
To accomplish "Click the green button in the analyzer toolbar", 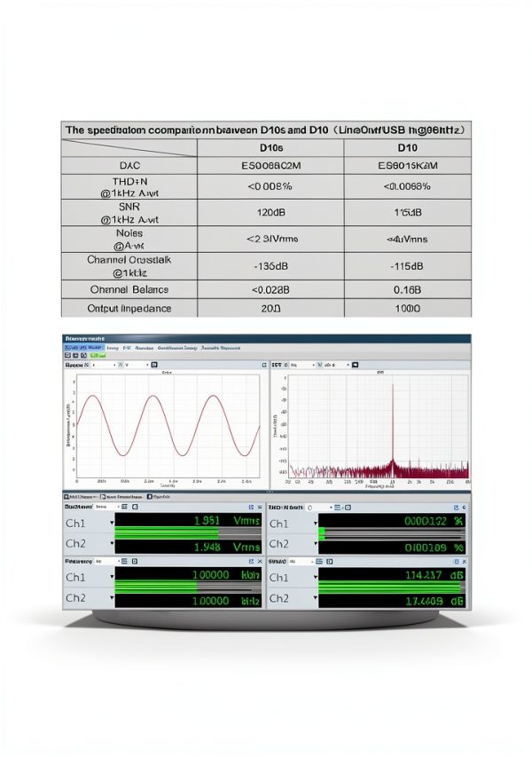I will [x=98, y=355].
